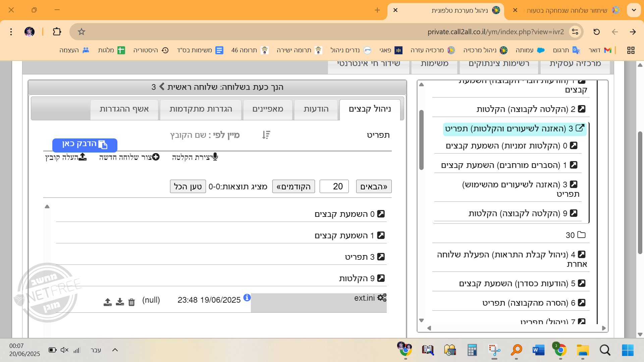Click the טען הכל load all button

coord(188,186)
